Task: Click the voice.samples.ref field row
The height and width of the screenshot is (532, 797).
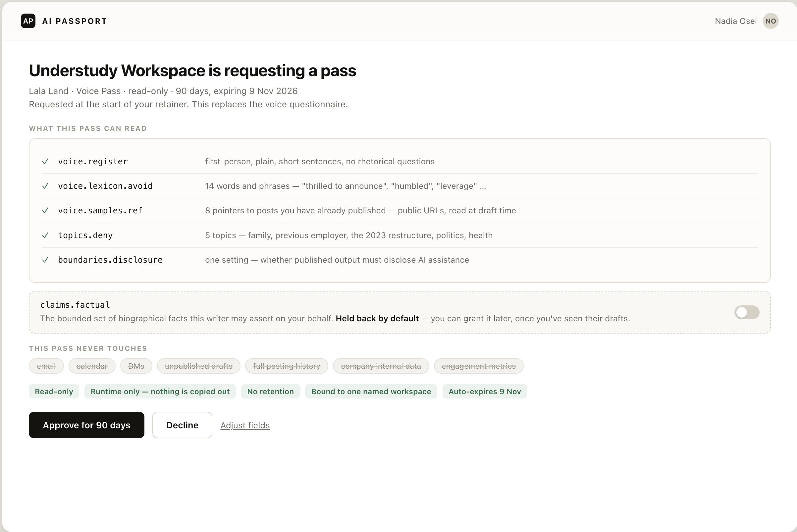Action: click(x=400, y=210)
